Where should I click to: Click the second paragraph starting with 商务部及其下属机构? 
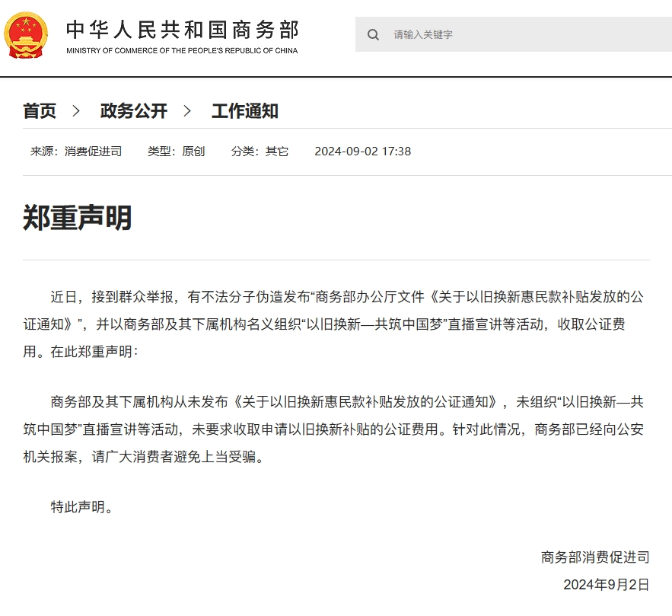tap(335, 430)
